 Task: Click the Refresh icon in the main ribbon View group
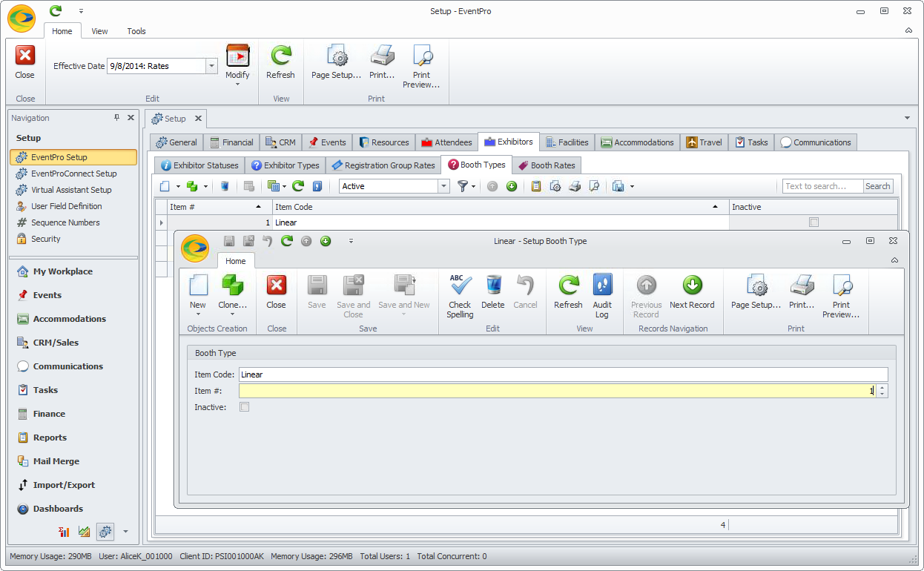click(x=280, y=56)
